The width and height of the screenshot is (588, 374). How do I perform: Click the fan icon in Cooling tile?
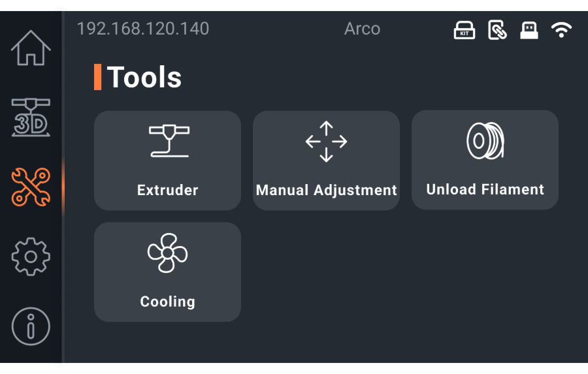(x=168, y=253)
